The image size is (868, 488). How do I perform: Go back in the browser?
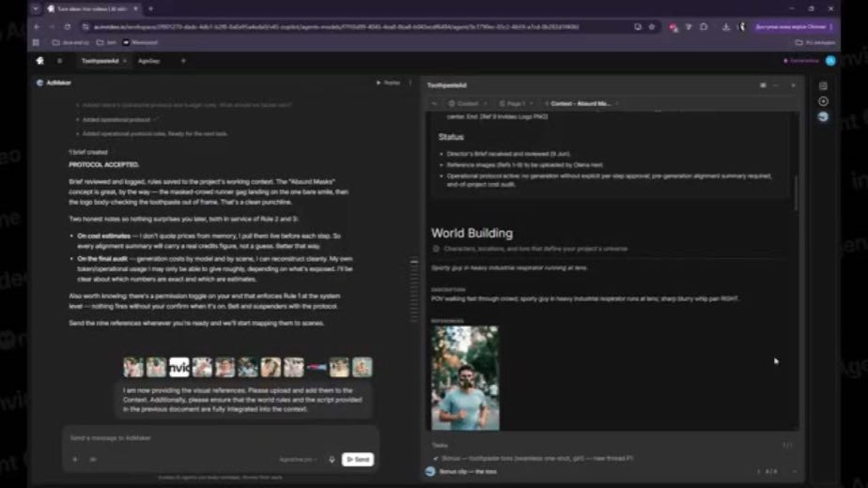(37, 26)
